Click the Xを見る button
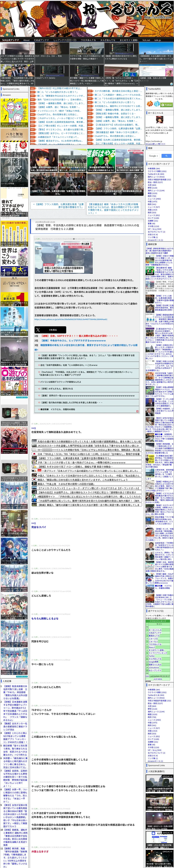This screenshot has height=868, width=174. (50, 330)
